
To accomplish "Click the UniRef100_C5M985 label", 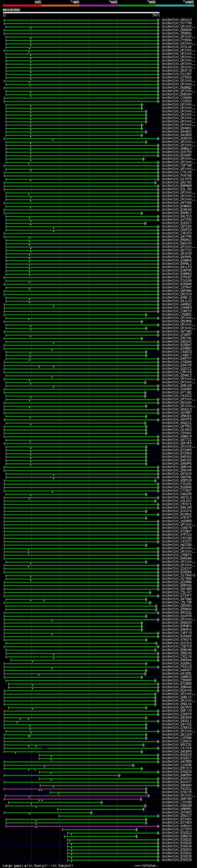I will pyautogui.click(x=177, y=680).
